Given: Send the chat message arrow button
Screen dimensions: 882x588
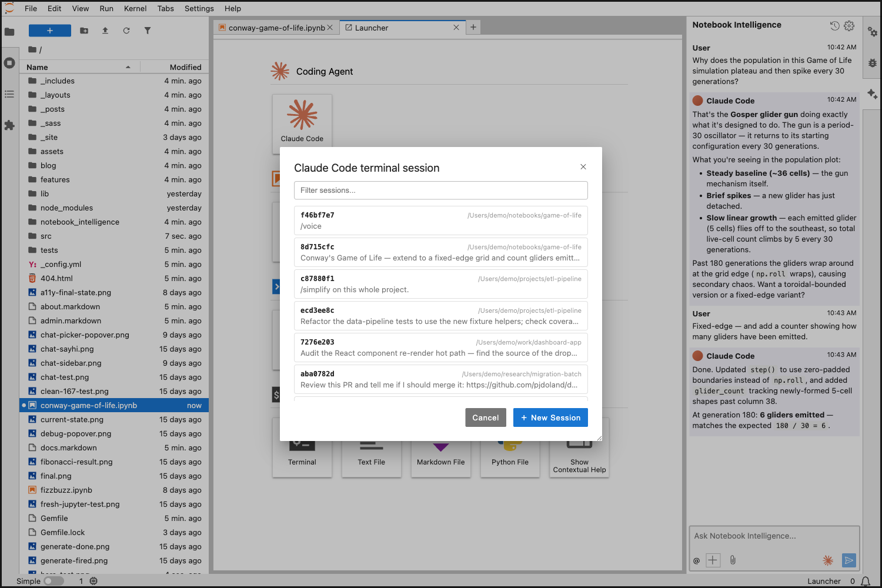Looking at the screenshot, I should 849,560.
